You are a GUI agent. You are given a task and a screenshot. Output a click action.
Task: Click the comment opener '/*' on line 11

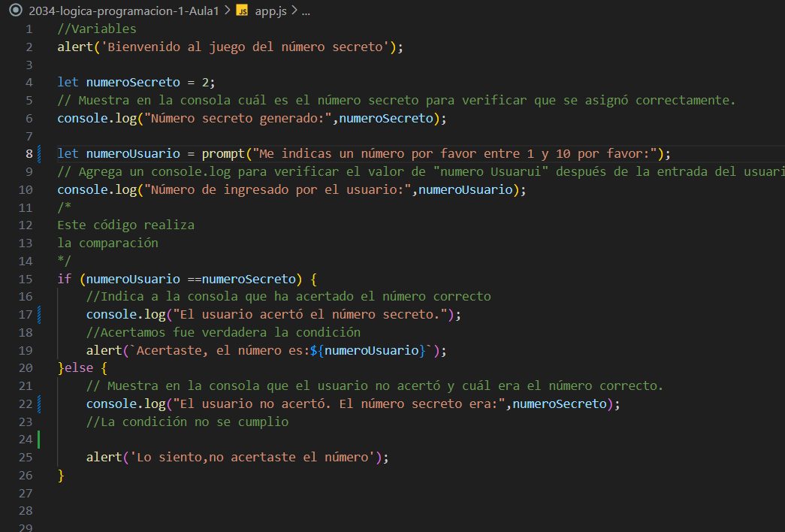(x=64, y=207)
